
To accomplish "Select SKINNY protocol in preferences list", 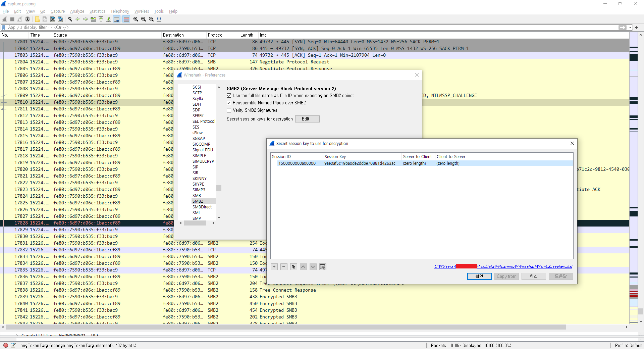I will pos(200,179).
